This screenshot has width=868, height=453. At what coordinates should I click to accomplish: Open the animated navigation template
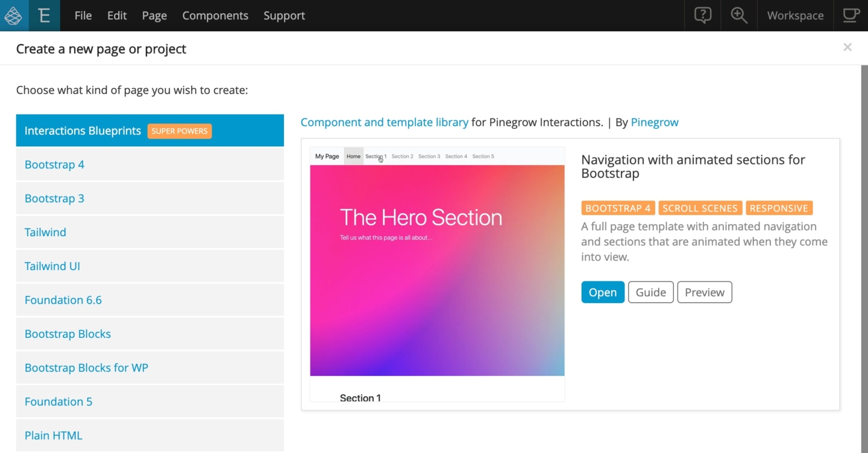[x=602, y=292]
